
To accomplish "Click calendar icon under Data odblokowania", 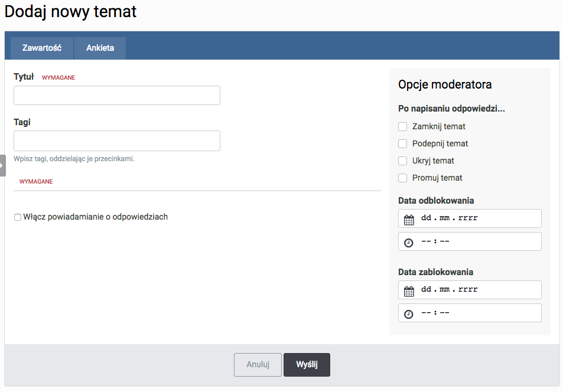I will 409,219.
